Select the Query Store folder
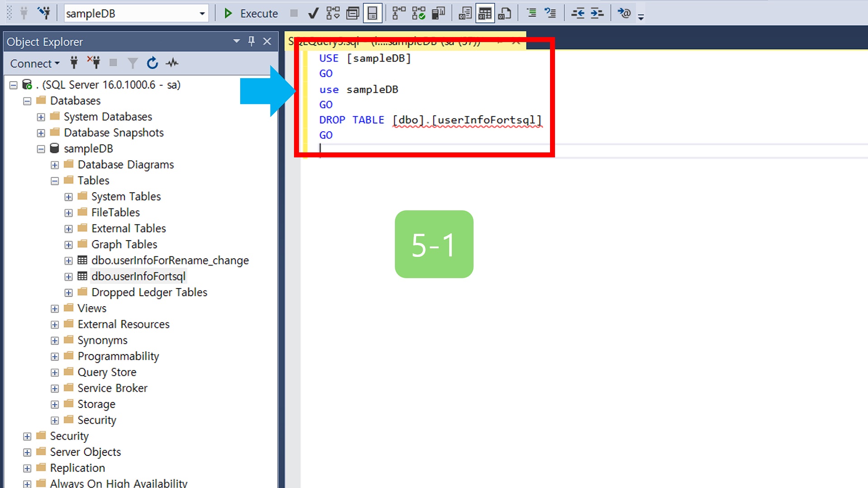Image resolution: width=868 pixels, height=488 pixels. pyautogui.click(x=107, y=372)
